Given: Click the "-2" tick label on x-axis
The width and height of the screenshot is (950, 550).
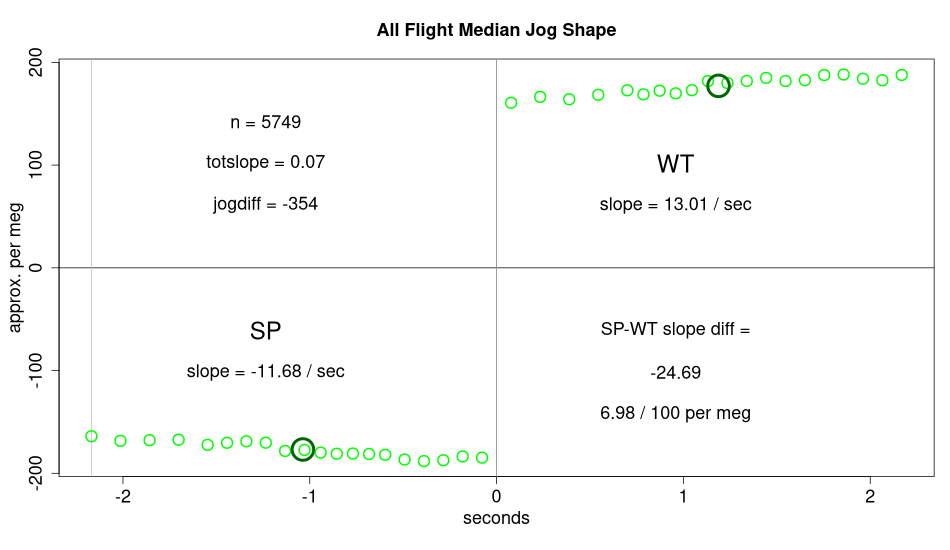Looking at the screenshot, I should [x=123, y=497].
